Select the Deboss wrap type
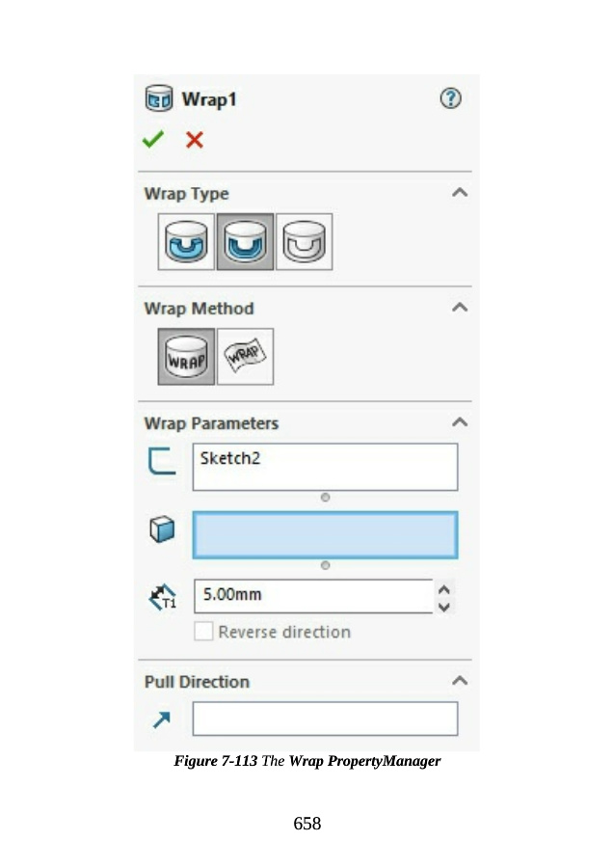 point(245,242)
